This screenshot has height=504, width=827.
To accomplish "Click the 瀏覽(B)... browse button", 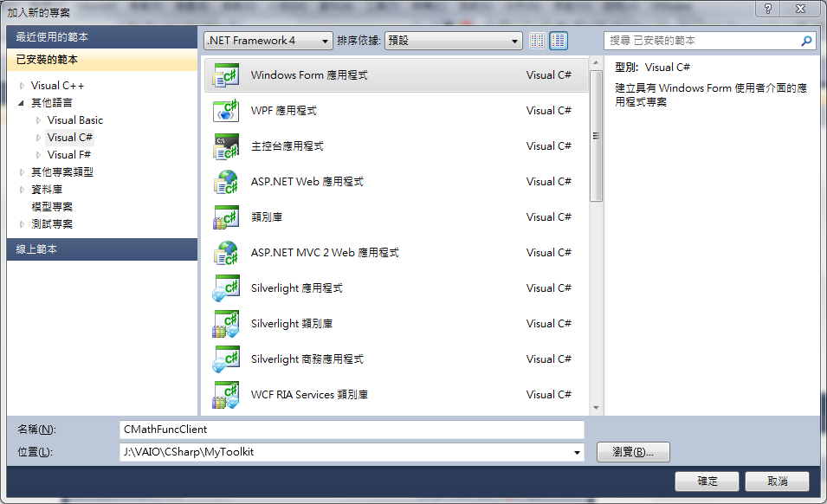I will pyautogui.click(x=633, y=452).
